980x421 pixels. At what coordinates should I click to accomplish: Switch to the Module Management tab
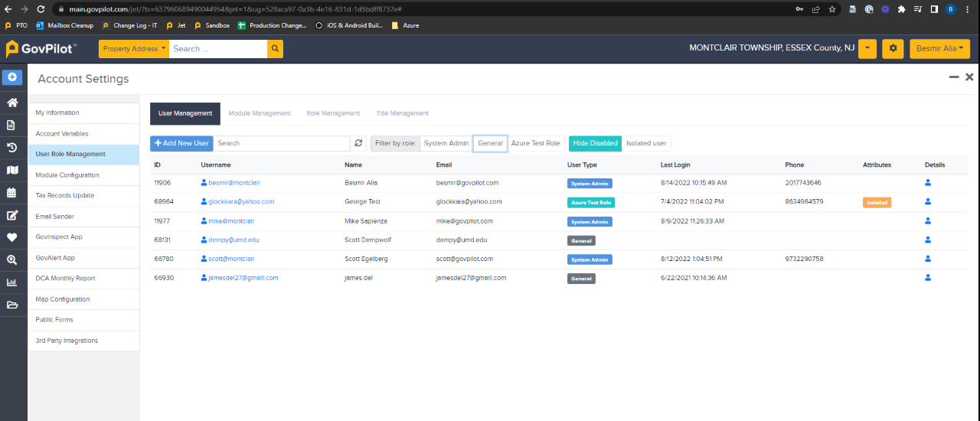tap(260, 113)
